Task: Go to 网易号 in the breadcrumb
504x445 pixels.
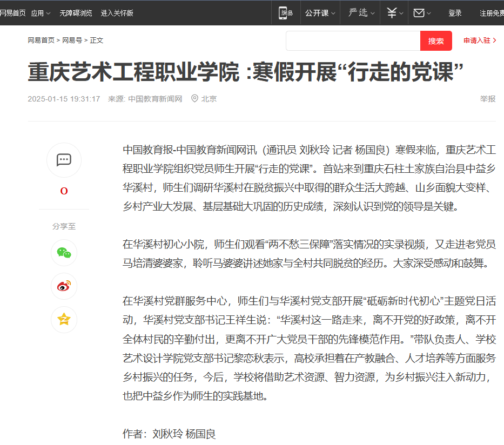Action: 72,41
